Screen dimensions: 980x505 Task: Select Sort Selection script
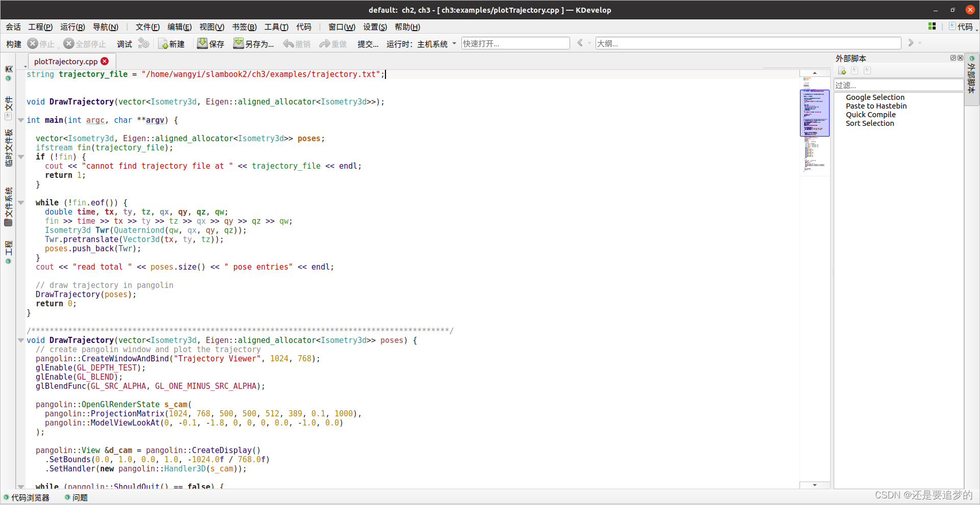870,123
